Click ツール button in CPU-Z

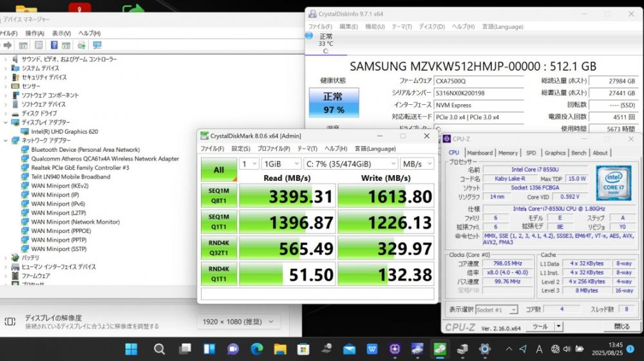[x=540, y=326]
